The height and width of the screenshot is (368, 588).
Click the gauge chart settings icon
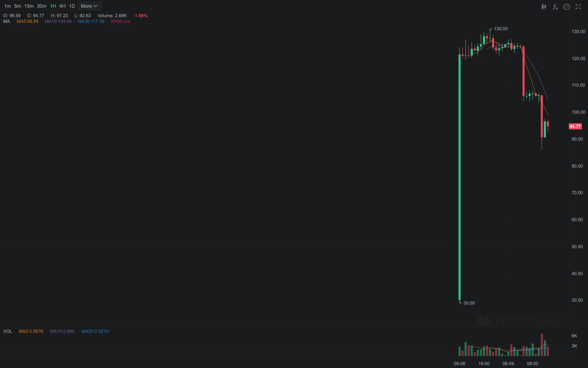567,7
